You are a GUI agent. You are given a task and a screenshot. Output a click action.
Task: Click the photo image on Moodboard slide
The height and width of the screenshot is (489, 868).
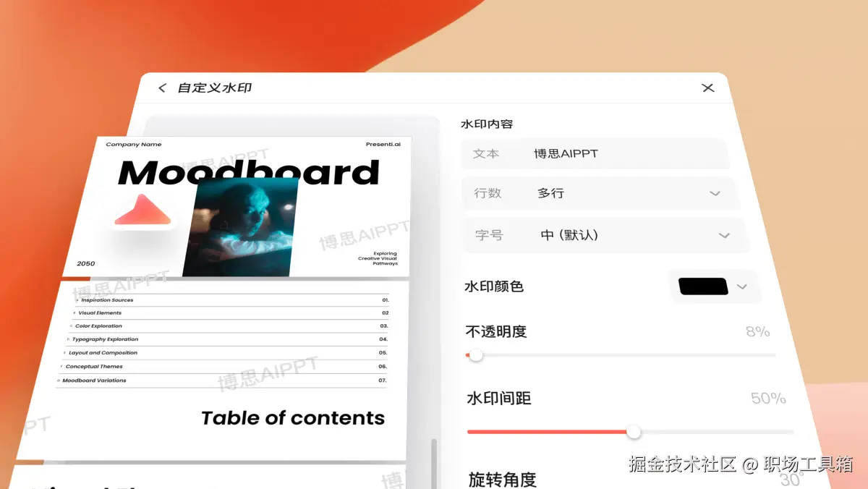(x=241, y=227)
